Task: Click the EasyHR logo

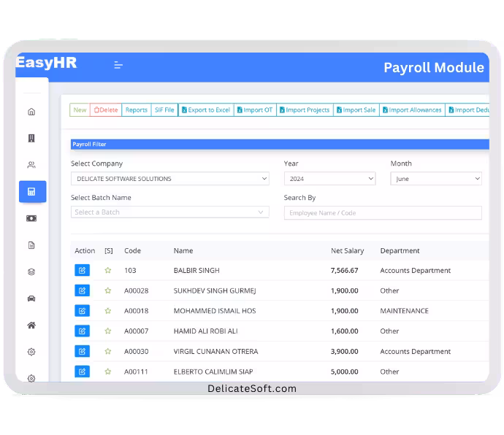Action: click(47, 62)
